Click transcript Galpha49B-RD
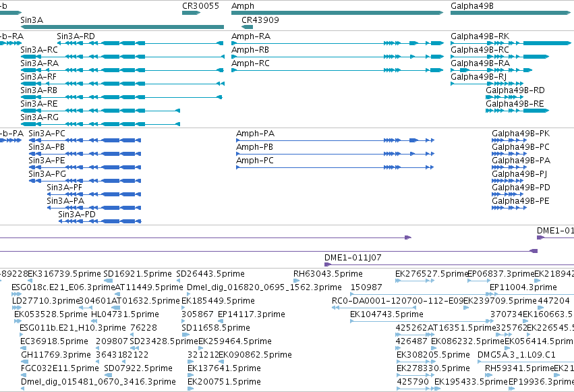574x392 pixels. [505, 97]
